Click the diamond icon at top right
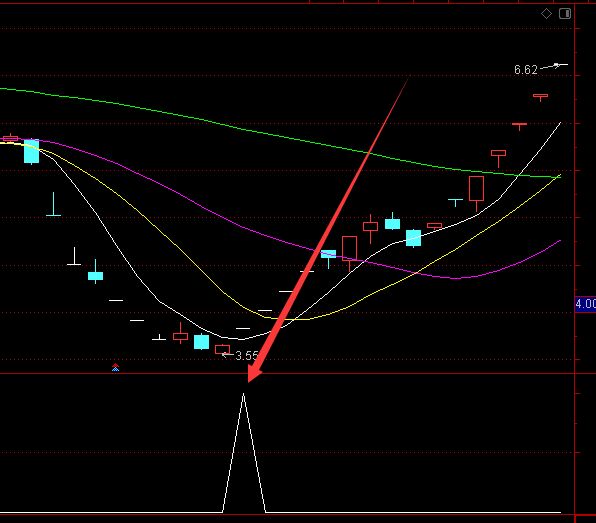Image resolution: width=596 pixels, height=523 pixels. (x=546, y=14)
